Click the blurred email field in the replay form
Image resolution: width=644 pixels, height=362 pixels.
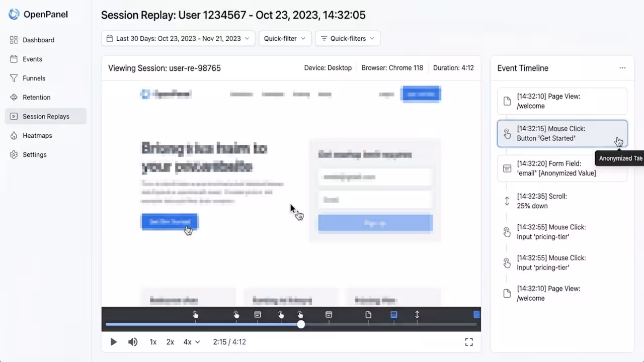click(375, 177)
